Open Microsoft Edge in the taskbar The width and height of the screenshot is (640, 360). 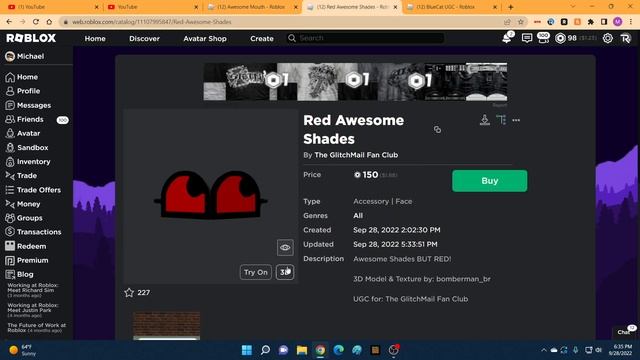tap(338, 350)
